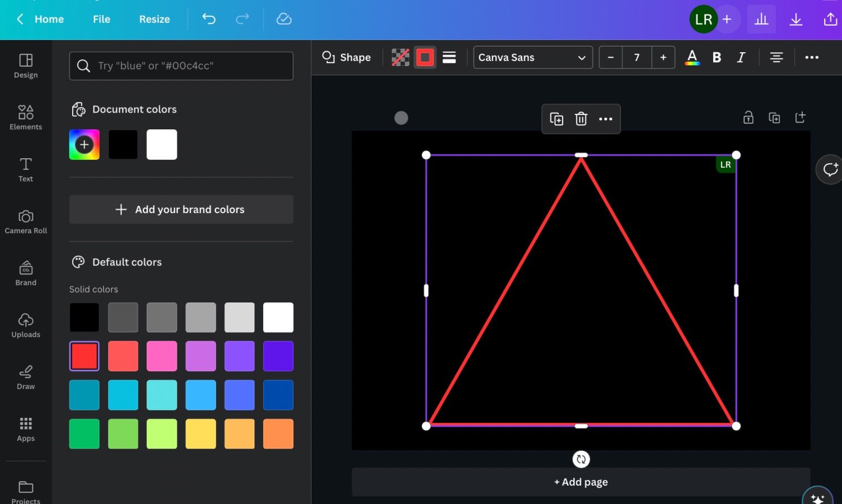Open the Resize menu

[154, 19]
